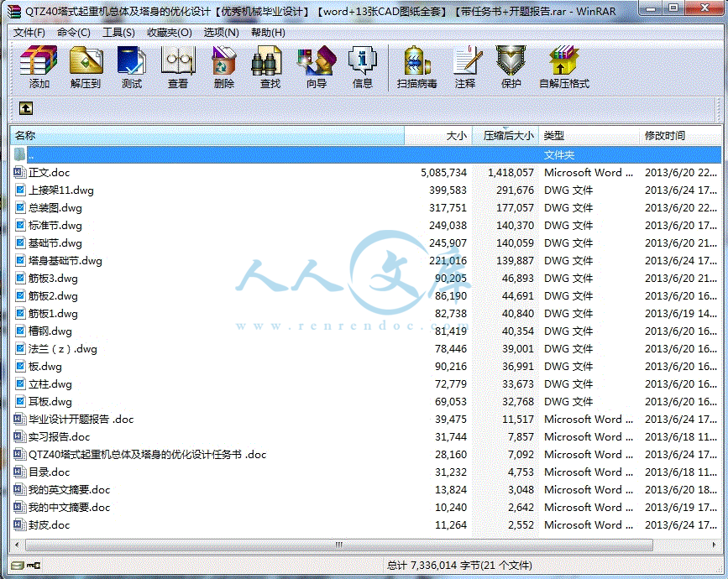Click the scrollbar right arrow
Image resolution: width=728 pixels, height=579 pixels.
coord(714,545)
